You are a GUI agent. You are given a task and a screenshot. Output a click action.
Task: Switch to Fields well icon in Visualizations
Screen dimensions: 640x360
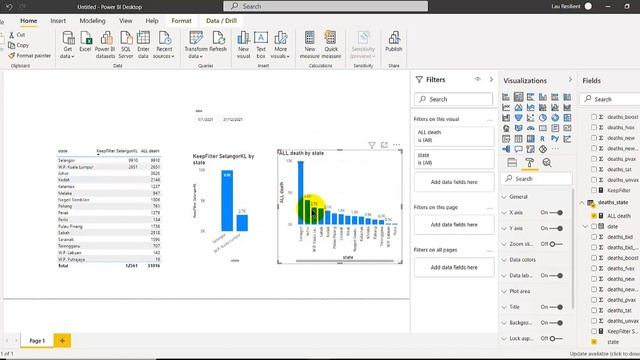tap(512, 162)
